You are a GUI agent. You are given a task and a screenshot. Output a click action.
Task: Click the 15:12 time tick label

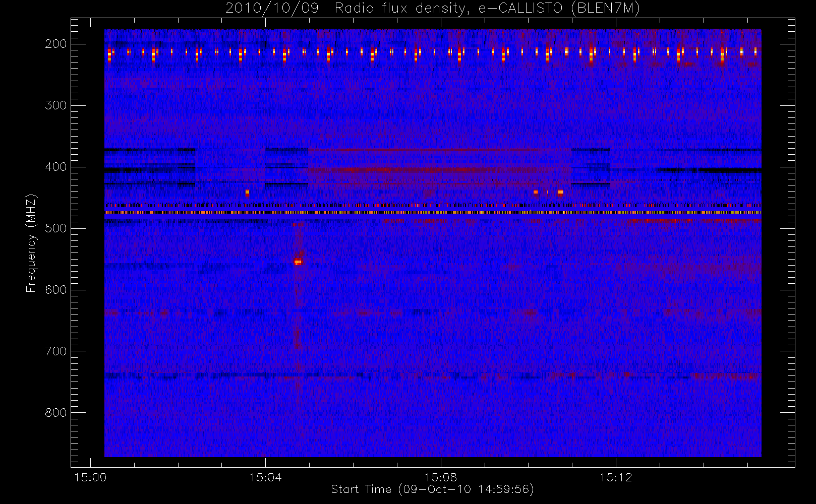coord(616,477)
